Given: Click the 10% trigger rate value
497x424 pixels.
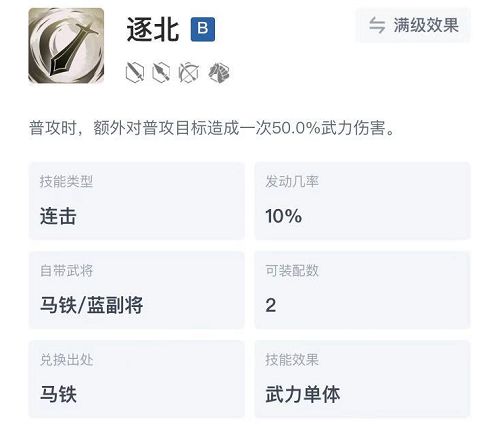Looking at the screenshot, I should 284,216.
